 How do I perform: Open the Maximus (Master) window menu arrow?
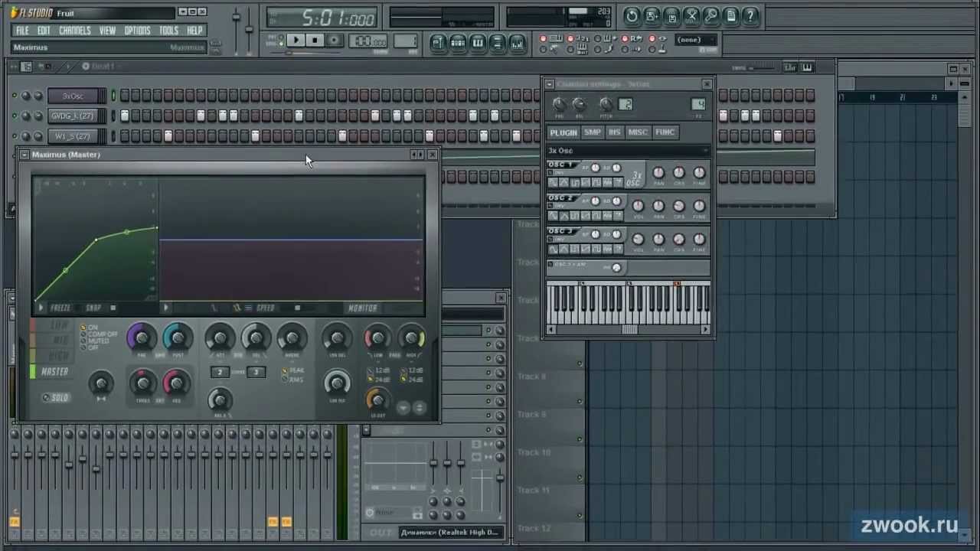24,155
